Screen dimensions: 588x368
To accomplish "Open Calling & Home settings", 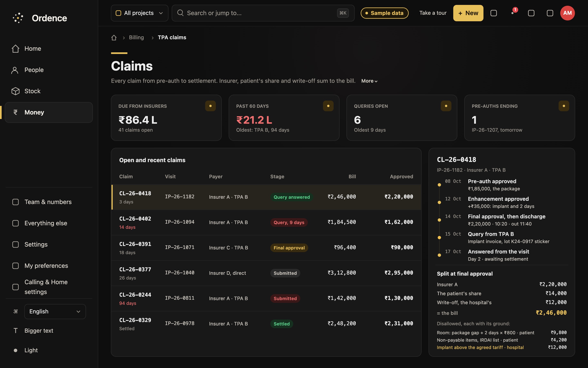I will coord(49,287).
